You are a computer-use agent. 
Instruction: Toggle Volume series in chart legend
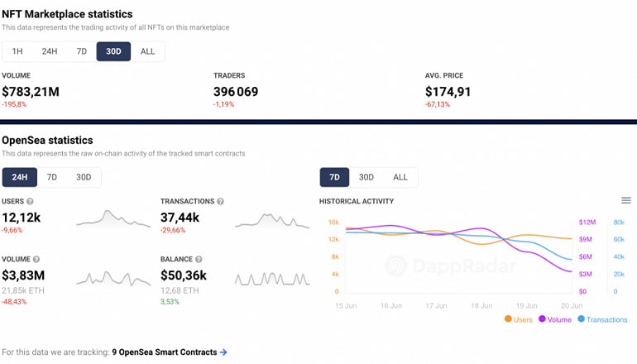pyautogui.click(x=555, y=319)
